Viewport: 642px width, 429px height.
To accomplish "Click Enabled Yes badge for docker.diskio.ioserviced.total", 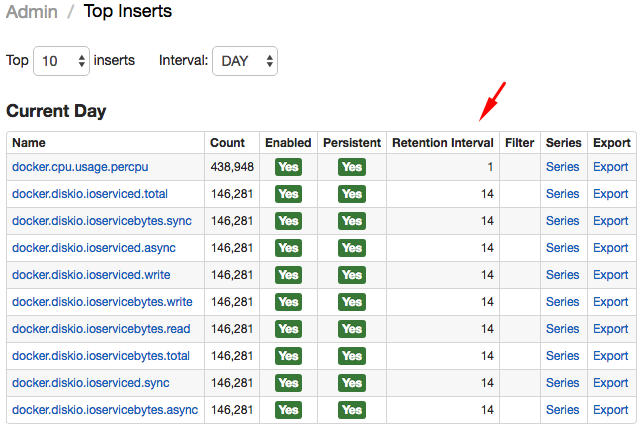I will click(x=288, y=194).
